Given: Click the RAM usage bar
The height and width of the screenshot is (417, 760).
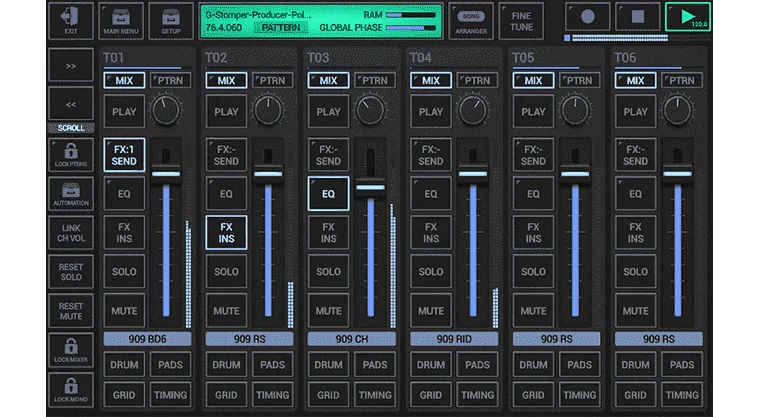Looking at the screenshot, I should point(410,15).
